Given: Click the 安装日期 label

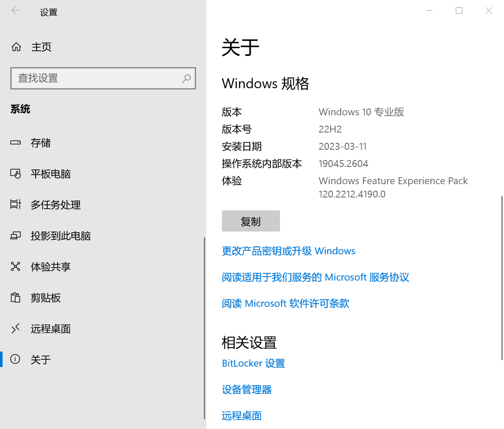Looking at the screenshot, I should (x=242, y=147).
